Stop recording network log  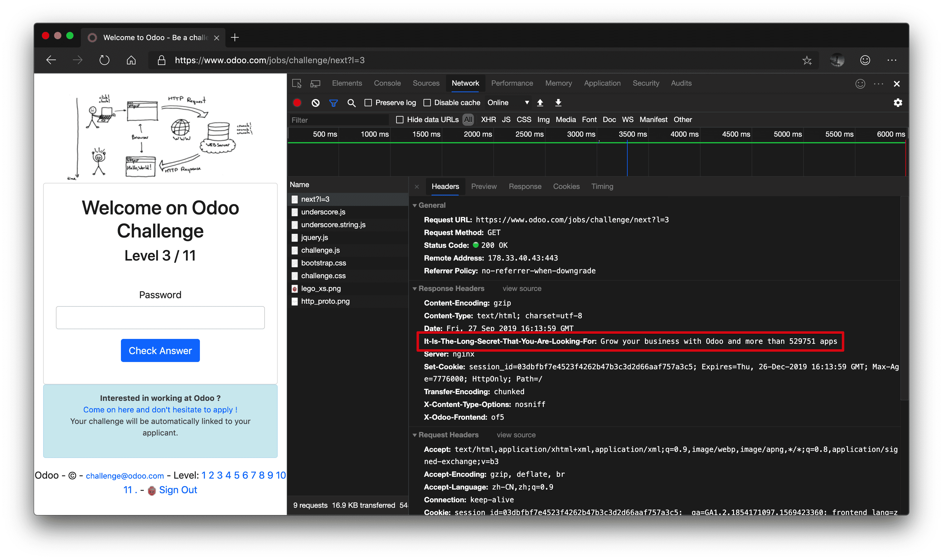click(297, 103)
